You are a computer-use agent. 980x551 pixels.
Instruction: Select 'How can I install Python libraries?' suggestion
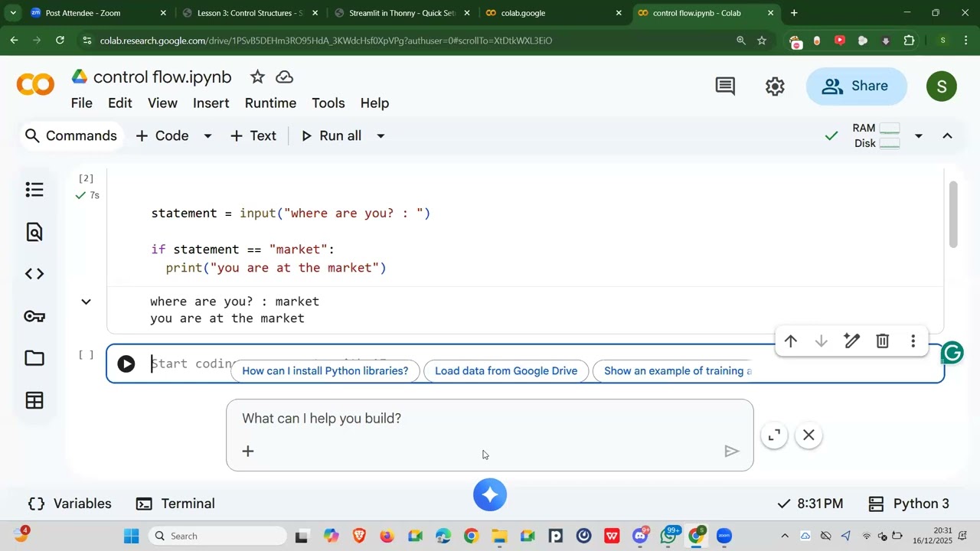325,371
